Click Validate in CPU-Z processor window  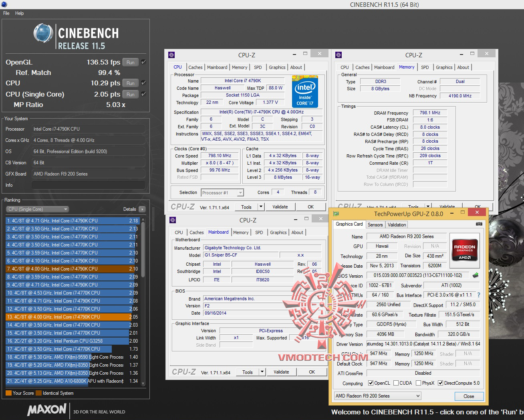280,207
